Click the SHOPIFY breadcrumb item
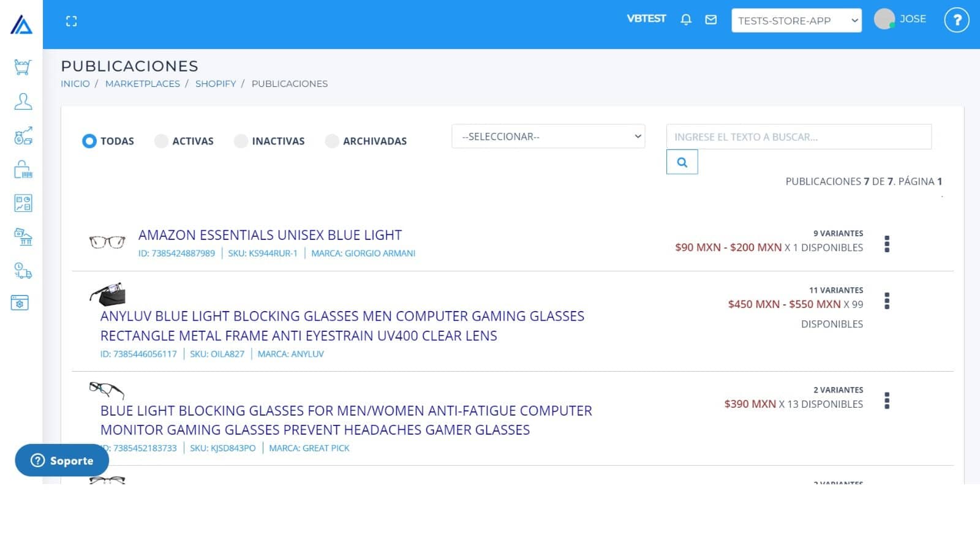This screenshot has height=551, width=980. pos(216,83)
